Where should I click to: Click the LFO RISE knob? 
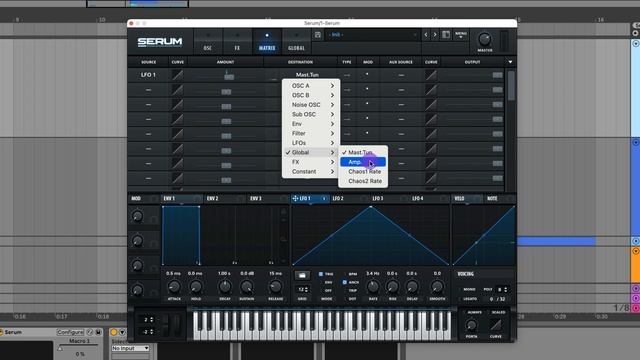point(392,287)
